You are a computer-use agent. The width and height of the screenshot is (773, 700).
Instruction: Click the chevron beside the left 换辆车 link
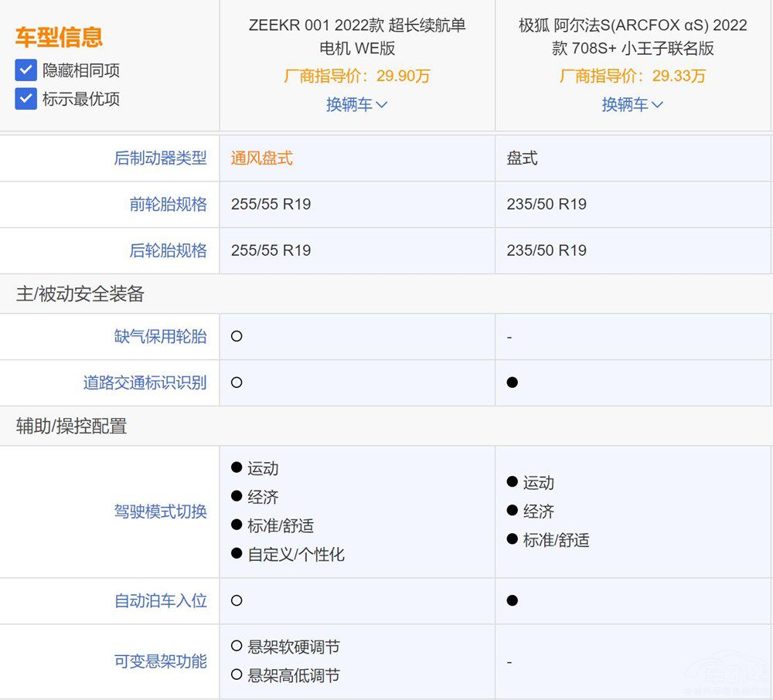coord(383,104)
